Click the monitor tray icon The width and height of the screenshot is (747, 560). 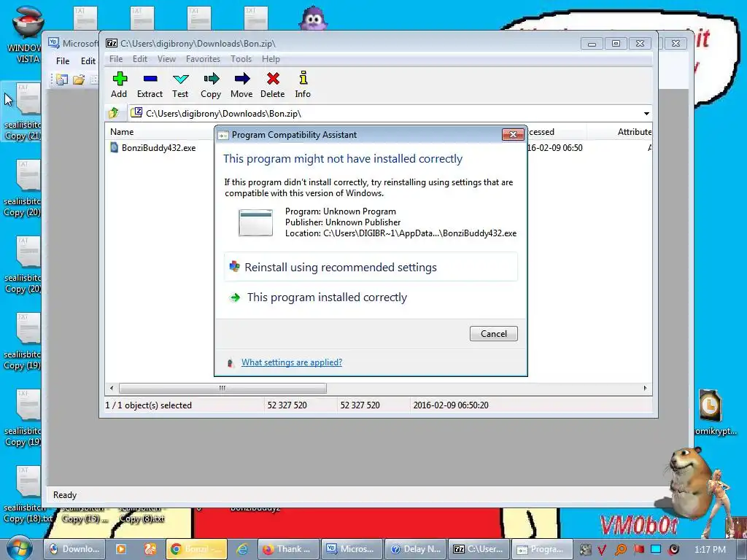pyautogui.click(x=656, y=550)
